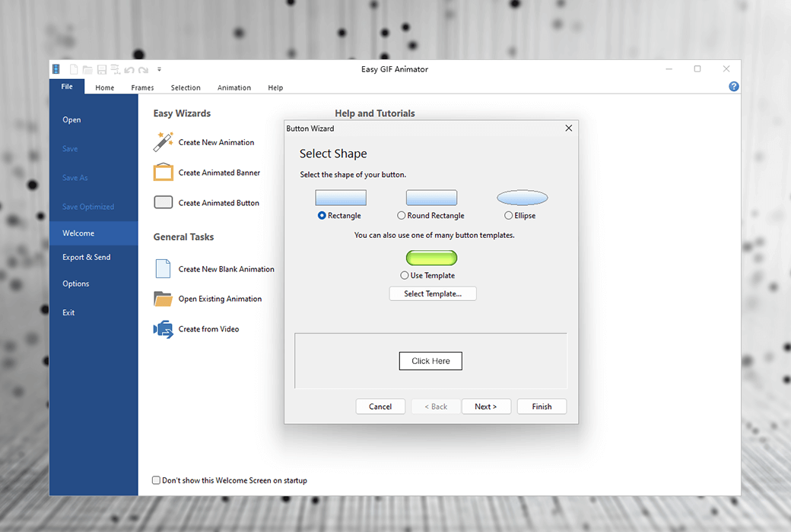This screenshot has height=532, width=791.
Task: Maximize the Easy GIF Animator window
Action: 697,69
